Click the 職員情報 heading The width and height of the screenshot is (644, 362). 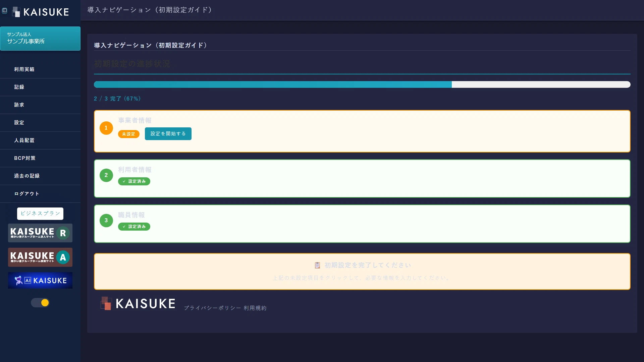(x=131, y=215)
